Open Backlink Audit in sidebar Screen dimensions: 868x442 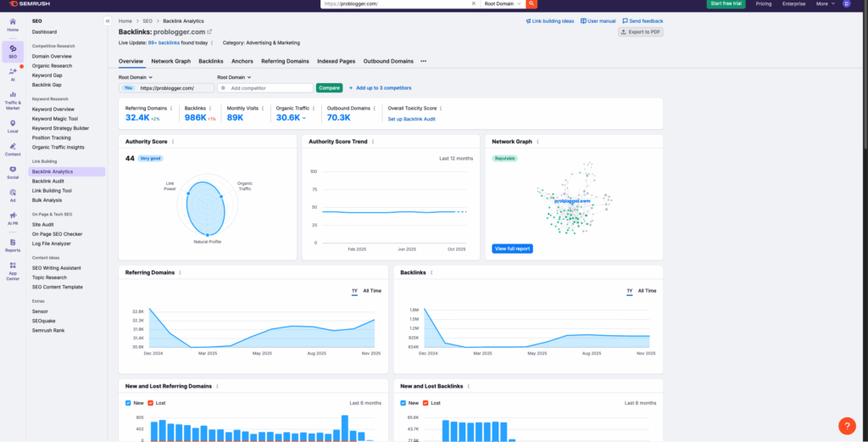tap(47, 181)
